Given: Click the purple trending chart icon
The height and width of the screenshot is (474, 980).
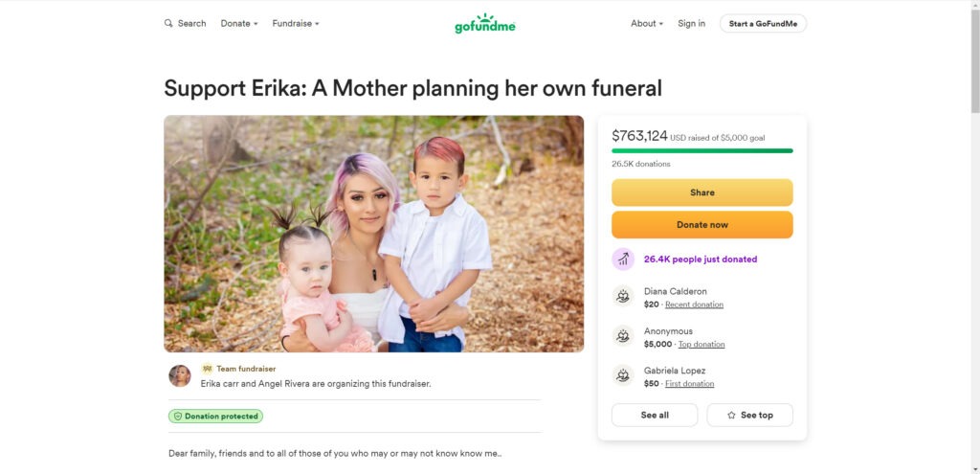Looking at the screenshot, I should [x=624, y=259].
